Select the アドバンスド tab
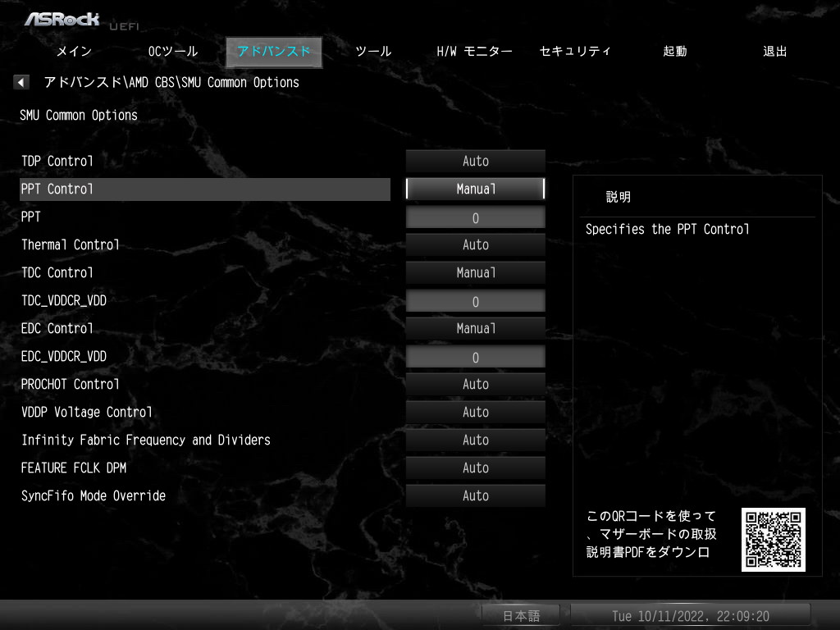This screenshot has width=840, height=630. pos(274,52)
